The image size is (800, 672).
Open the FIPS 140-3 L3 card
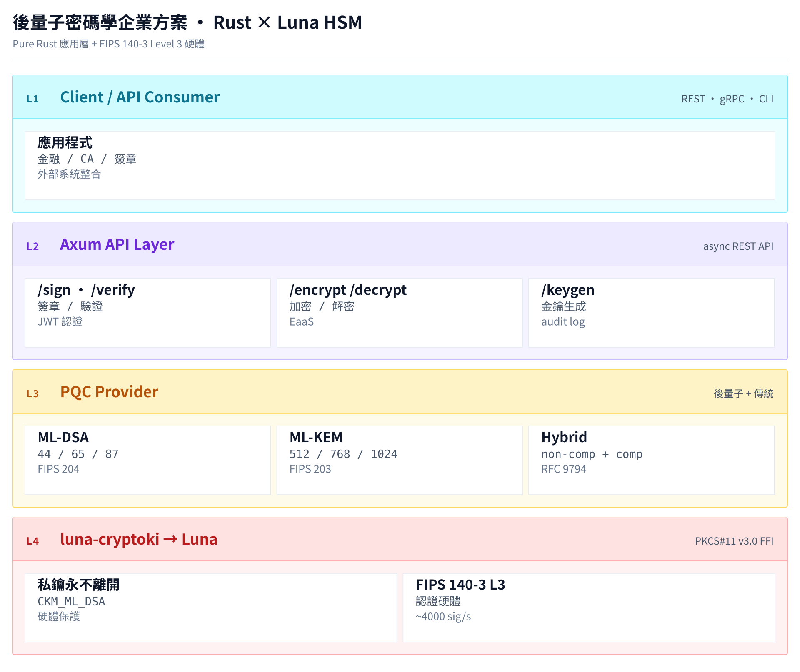coord(589,608)
